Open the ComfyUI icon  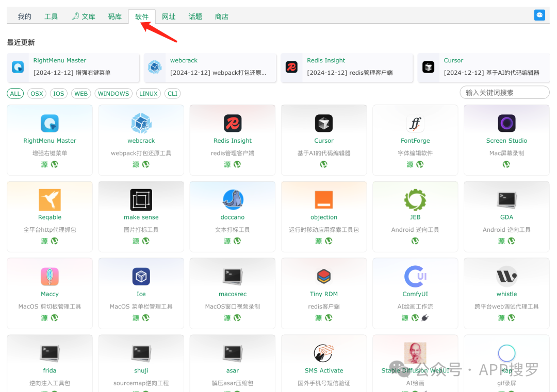point(415,276)
